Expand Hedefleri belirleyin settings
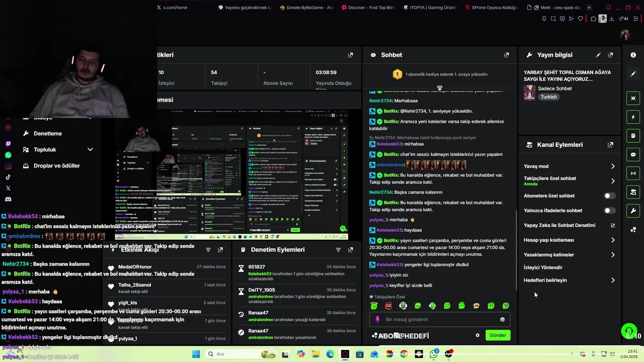This screenshot has height=362, width=644. coord(612,281)
